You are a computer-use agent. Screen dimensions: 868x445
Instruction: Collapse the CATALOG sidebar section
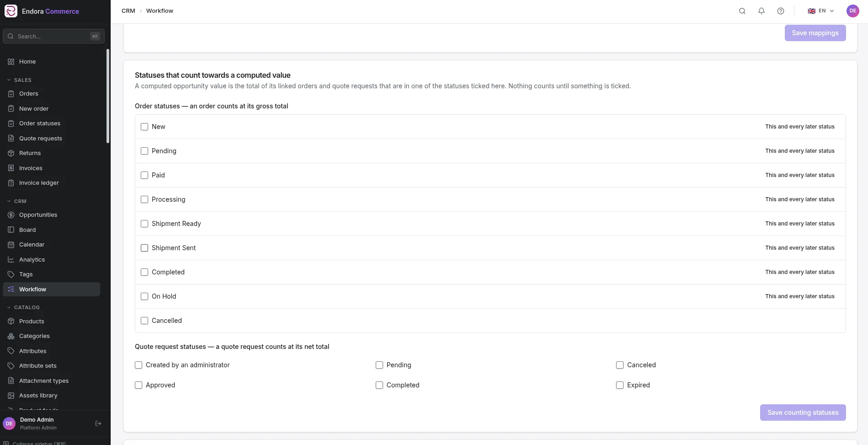tap(23, 307)
